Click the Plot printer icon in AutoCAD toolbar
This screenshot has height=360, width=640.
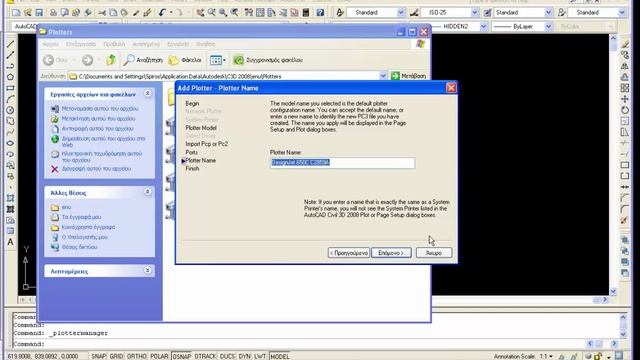point(53,13)
